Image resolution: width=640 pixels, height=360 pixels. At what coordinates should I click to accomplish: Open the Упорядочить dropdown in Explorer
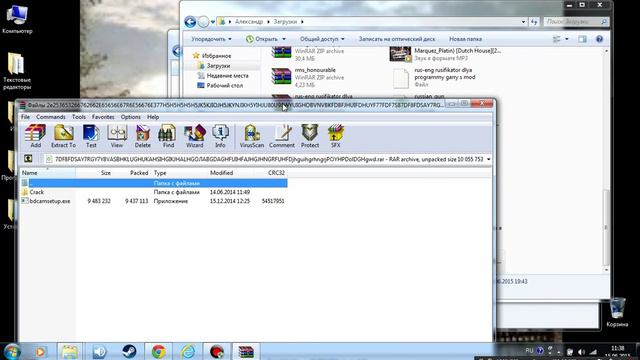[211, 39]
